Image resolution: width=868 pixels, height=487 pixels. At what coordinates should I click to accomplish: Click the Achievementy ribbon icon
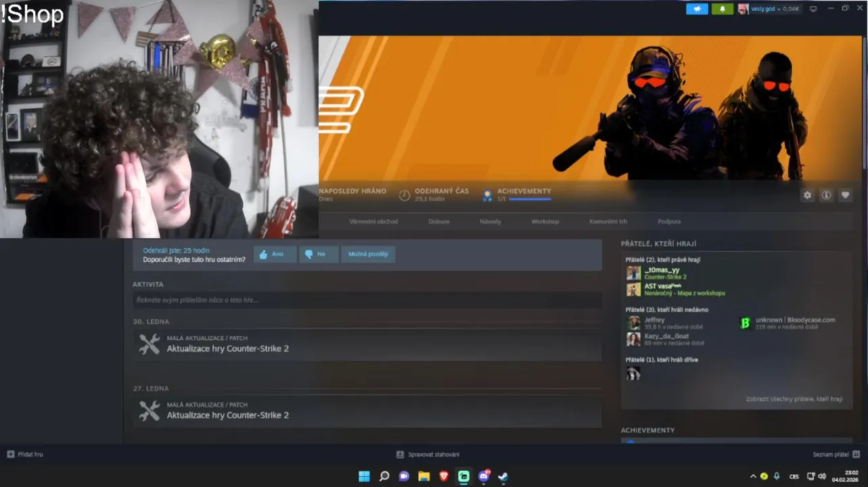pos(486,195)
